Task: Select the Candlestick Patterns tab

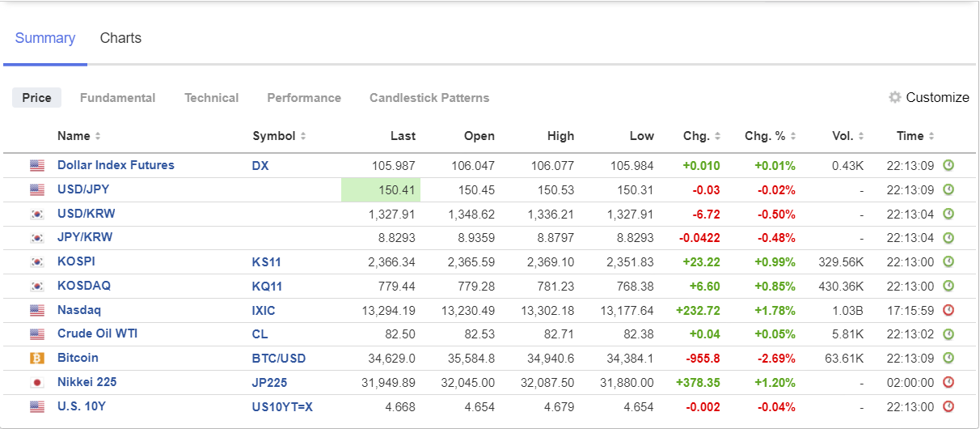Action: coord(429,98)
